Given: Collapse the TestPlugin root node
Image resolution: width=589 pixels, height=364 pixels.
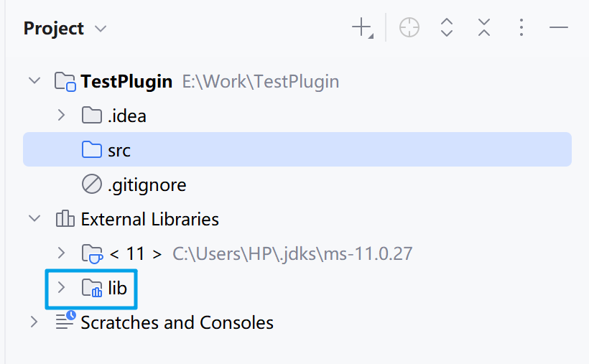Looking at the screenshot, I should [x=34, y=80].
